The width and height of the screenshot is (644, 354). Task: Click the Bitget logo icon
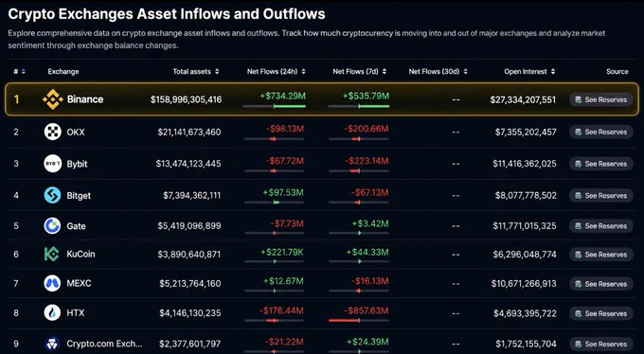point(53,195)
